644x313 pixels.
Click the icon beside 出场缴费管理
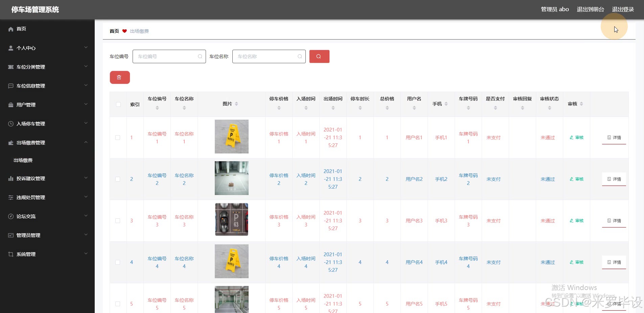pos(11,143)
